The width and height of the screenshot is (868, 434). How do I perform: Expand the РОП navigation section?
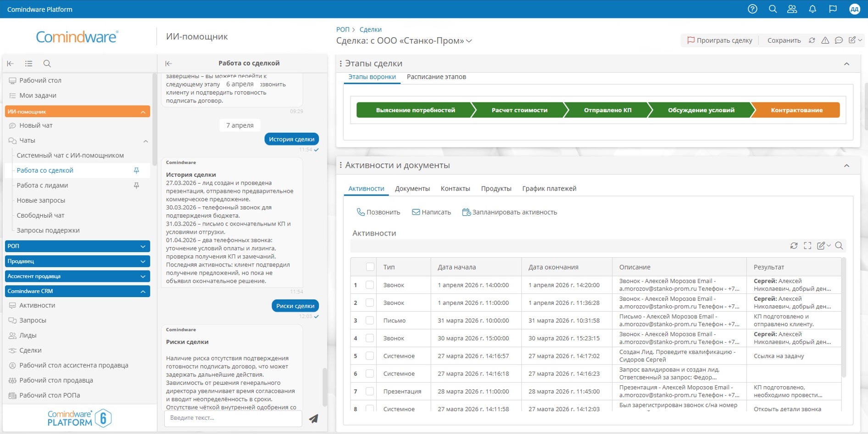pyautogui.click(x=78, y=246)
